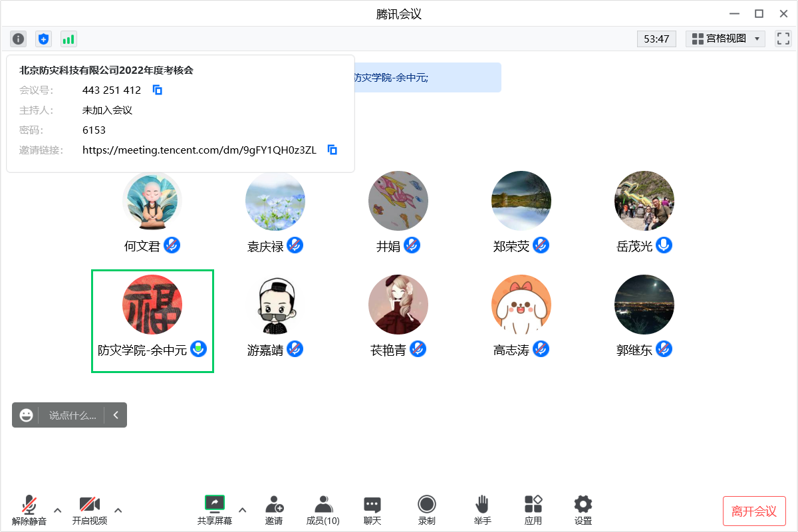Select 防灾学院-余中元's 福 avatar
Screen dimensions: 798x532
coord(152,305)
